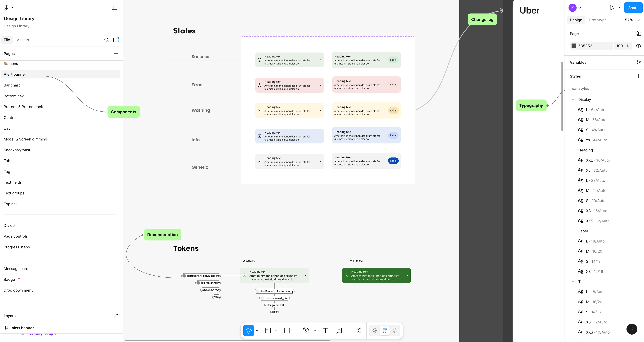Select the Text tool
The width and height of the screenshot is (644, 342).
[x=325, y=331]
